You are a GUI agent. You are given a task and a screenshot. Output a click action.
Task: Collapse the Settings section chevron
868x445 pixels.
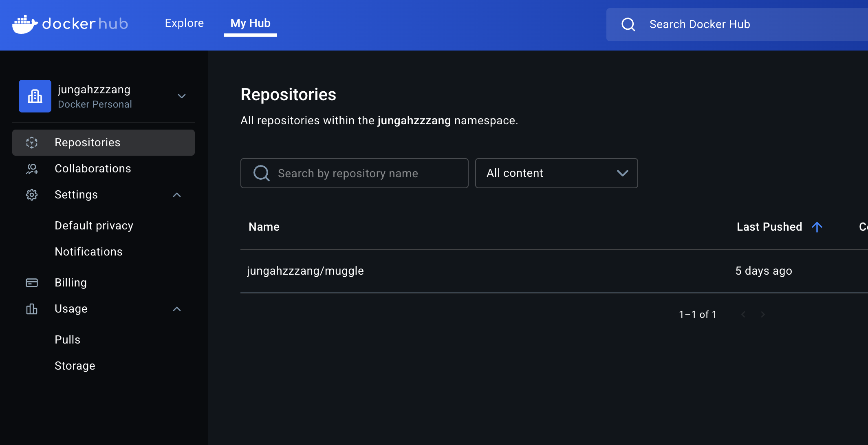pyautogui.click(x=177, y=195)
